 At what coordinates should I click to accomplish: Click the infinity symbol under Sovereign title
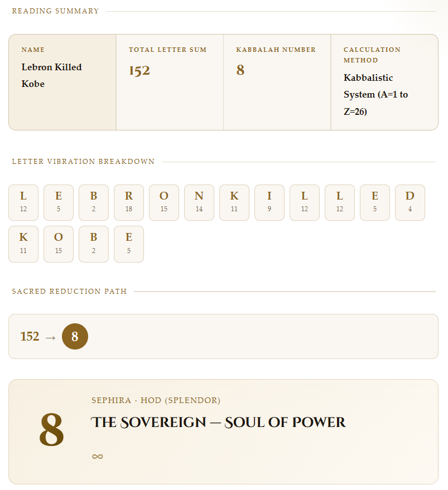coord(97,457)
